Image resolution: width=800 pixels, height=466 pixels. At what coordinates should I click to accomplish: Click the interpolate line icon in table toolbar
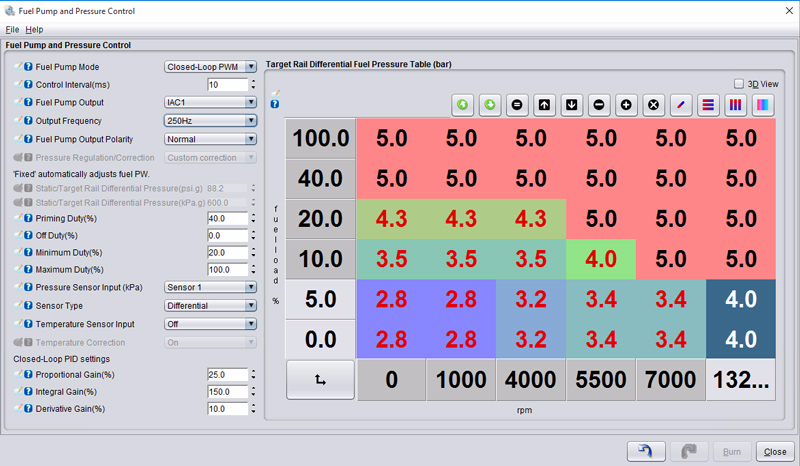pos(680,104)
